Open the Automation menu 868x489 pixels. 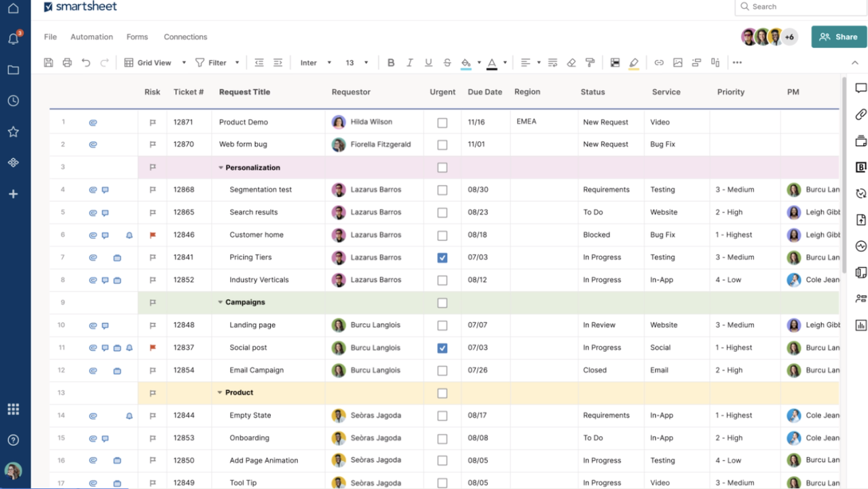(91, 37)
